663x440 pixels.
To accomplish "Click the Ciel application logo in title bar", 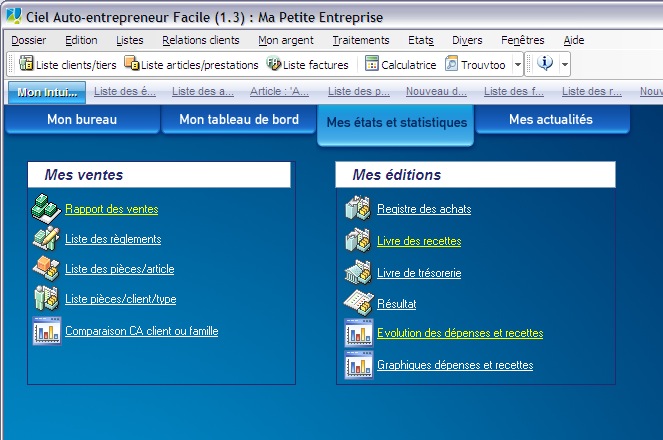I will (x=14, y=16).
